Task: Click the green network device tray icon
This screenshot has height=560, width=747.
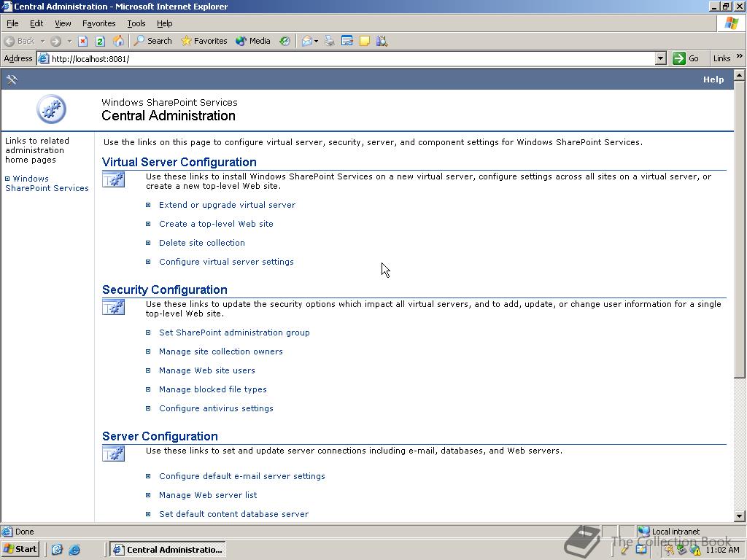Action: tap(682, 550)
